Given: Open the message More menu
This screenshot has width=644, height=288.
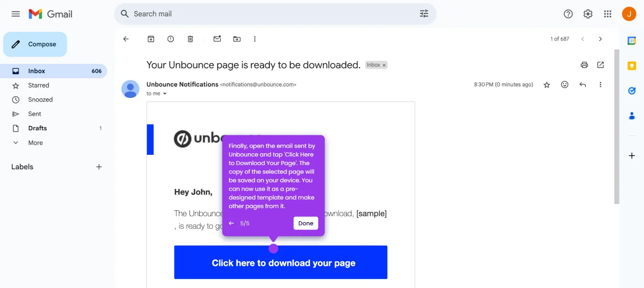Looking at the screenshot, I should (x=600, y=85).
